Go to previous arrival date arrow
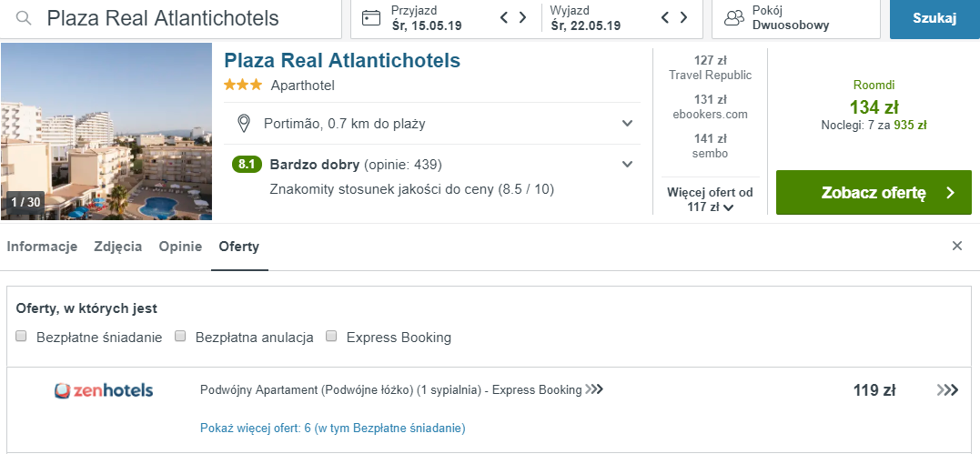The image size is (980, 454). [x=505, y=17]
